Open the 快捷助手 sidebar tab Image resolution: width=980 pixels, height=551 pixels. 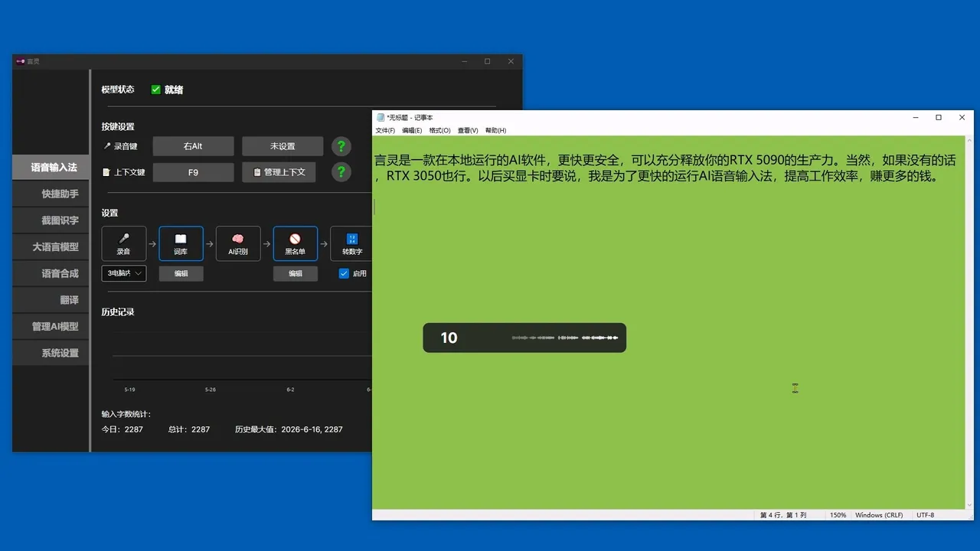[51, 194]
